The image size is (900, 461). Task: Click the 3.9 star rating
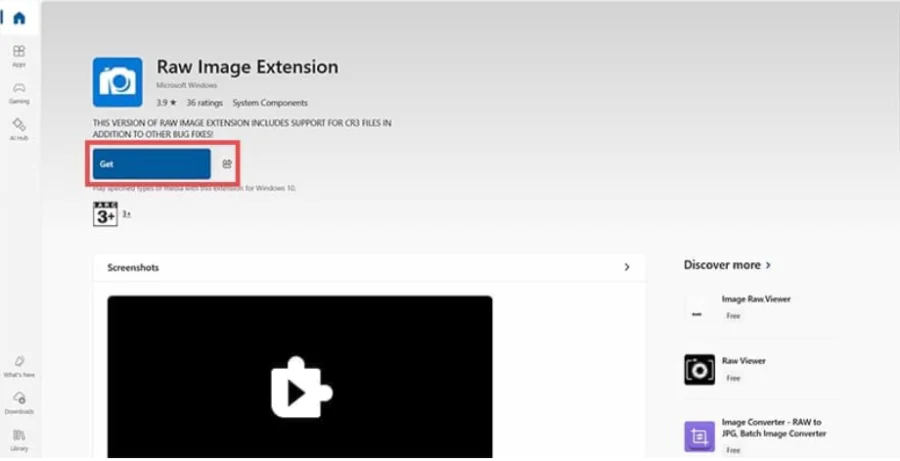[166, 103]
